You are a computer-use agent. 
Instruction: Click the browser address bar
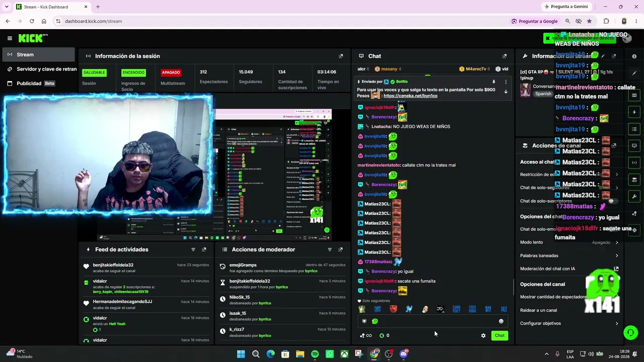pyautogui.click(x=282, y=21)
